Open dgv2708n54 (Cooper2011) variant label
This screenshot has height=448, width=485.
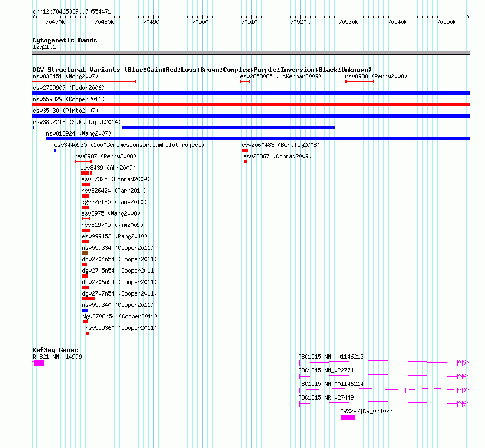click(120, 316)
